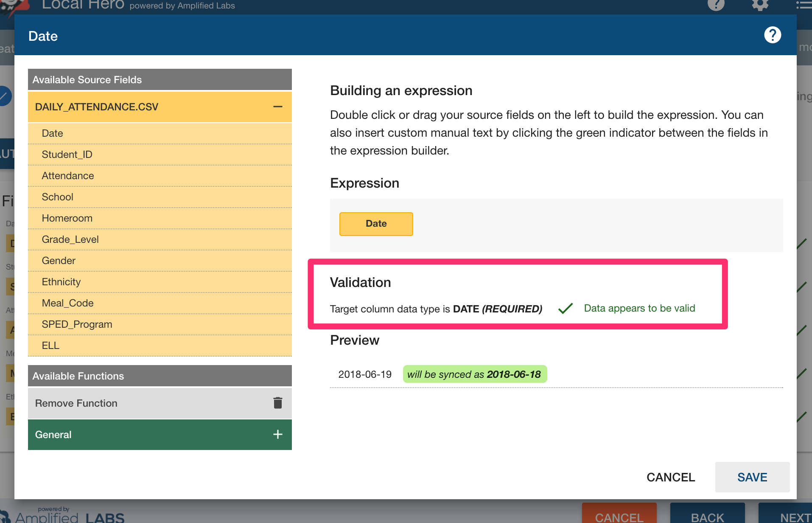Expand the General functions with plus icon
The image size is (812, 523).
tap(278, 434)
